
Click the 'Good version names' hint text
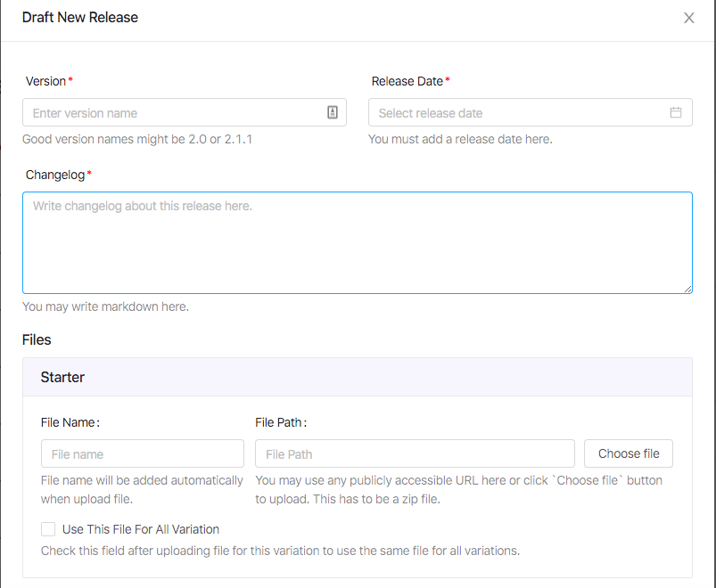point(137,139)
